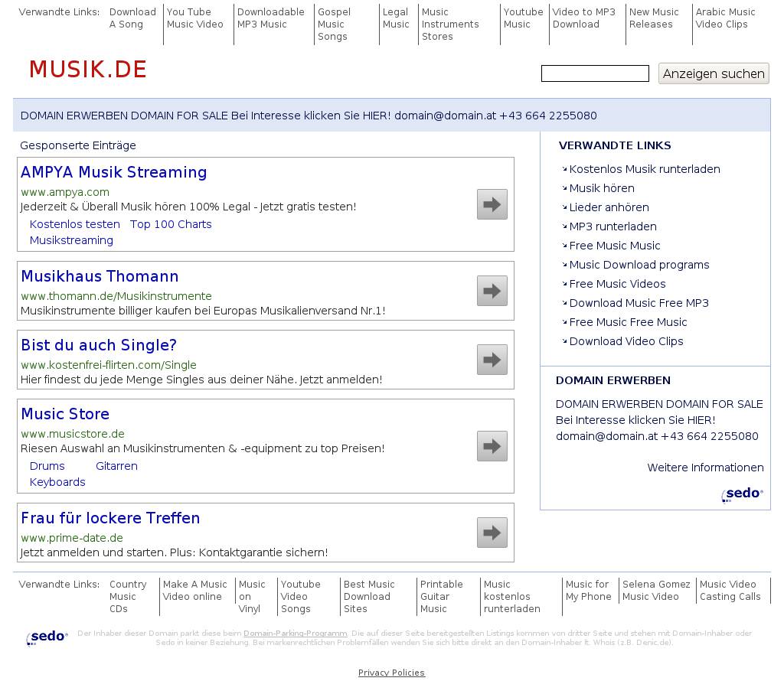Click arrow icon beside Music Store ad
Viewport: 784px width, 681px height.
[x=492, y=446]
